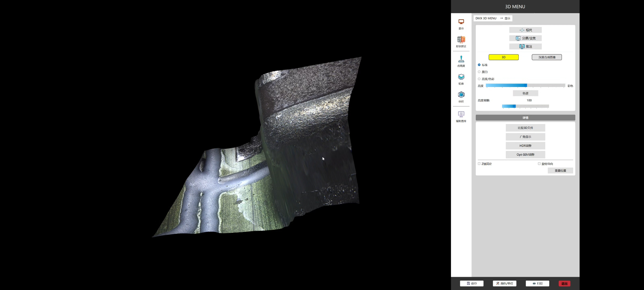
Task: Switch to 深度合成图像 view mode
Action: (547, 57)
